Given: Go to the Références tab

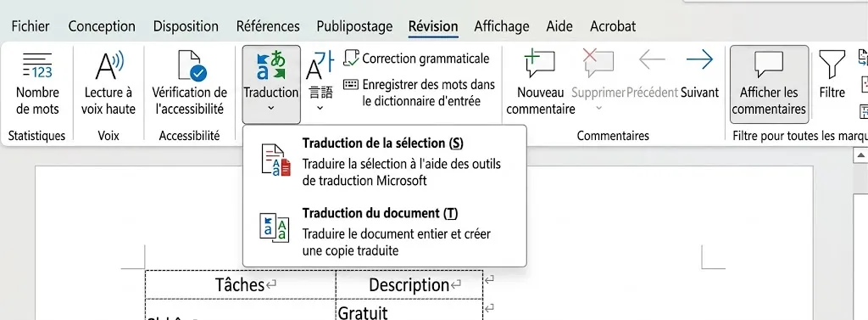Looking at the screenshot, I should point(268,26).
